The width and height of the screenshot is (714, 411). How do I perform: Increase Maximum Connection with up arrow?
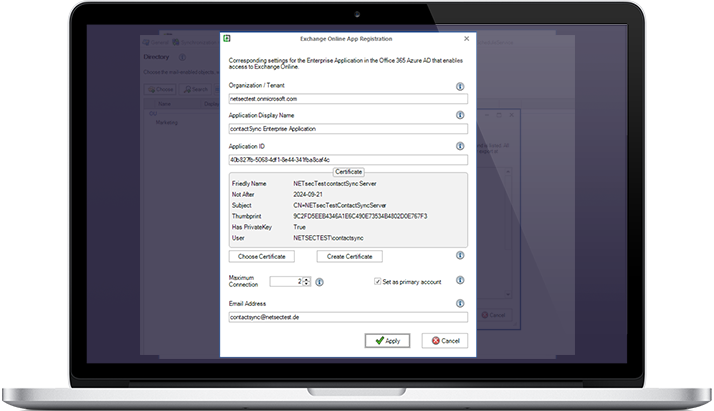306,279
